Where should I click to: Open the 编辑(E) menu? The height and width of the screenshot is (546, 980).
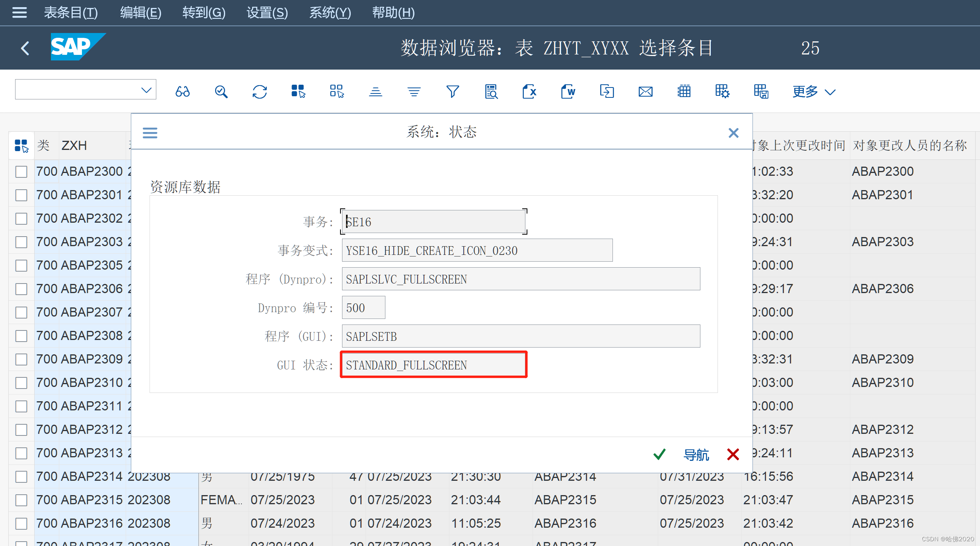point(140,13)
